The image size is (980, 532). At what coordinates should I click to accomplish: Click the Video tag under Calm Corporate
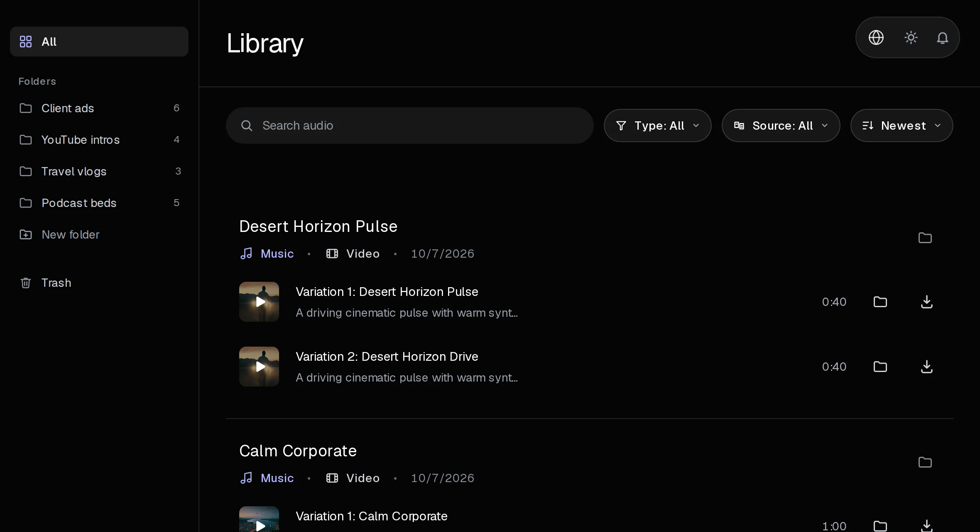353,478
